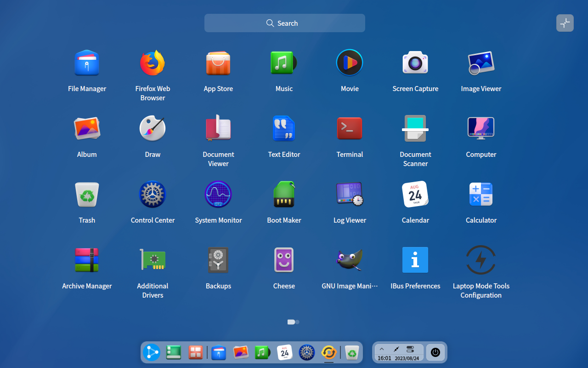Click the orange sync app in the dock
This screenshot has height=368, width=588.
[x=328, y=352]
